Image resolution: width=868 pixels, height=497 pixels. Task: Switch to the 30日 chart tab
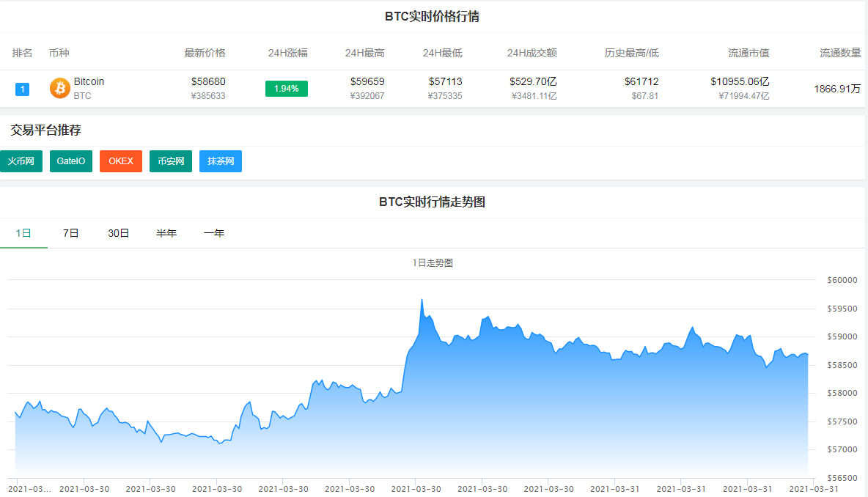[118, 232]
